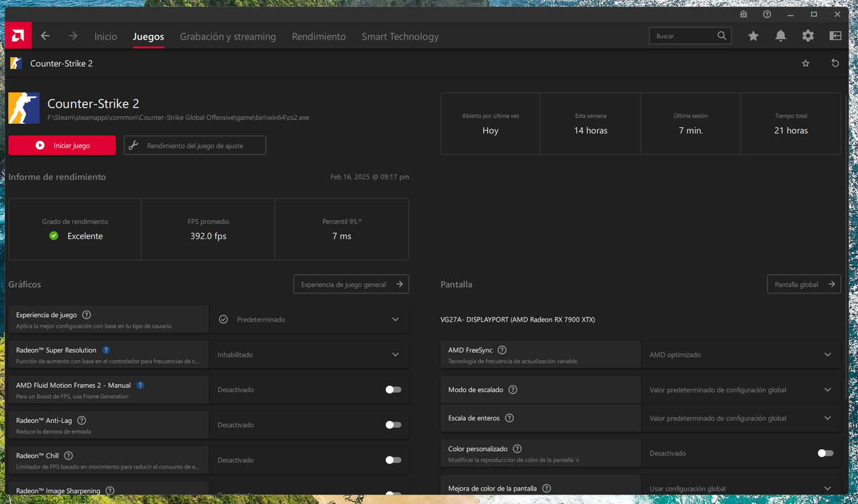Show help for Radeon Chill
This screenshot has width=858, height=504.
68,456
